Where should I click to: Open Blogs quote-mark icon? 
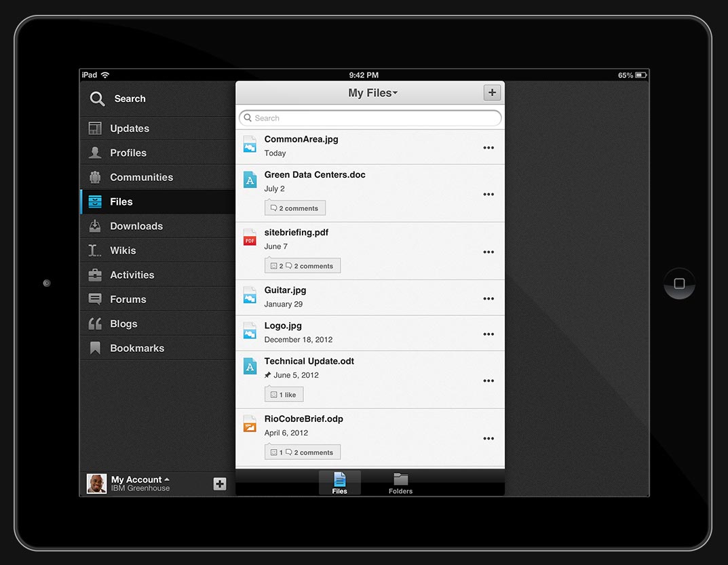tap(95, 324)
